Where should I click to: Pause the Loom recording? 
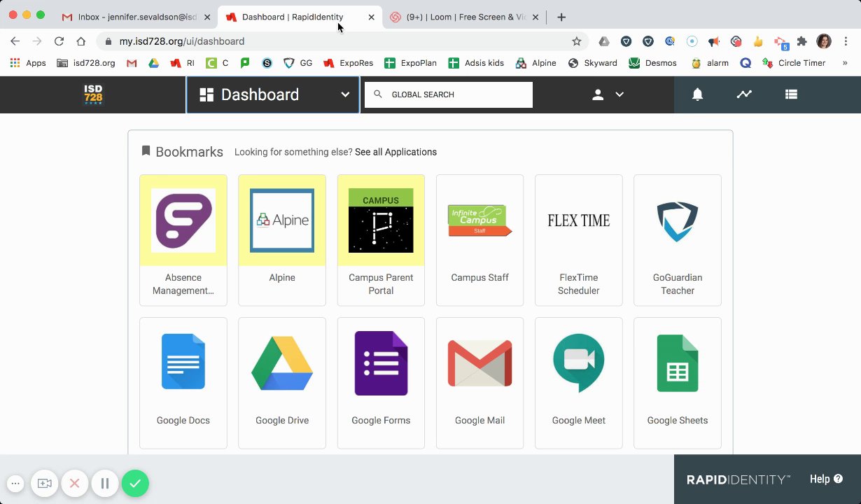[x=105, y=483]
